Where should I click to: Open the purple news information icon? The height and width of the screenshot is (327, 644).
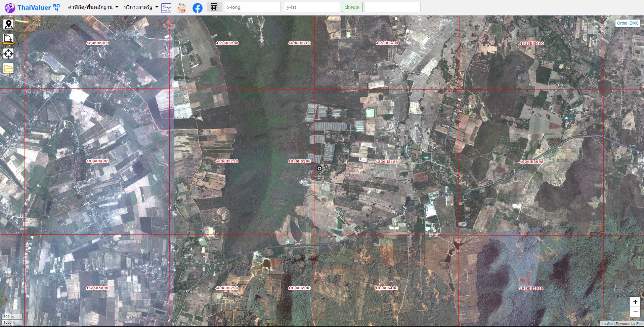click(x=166, y=8)
